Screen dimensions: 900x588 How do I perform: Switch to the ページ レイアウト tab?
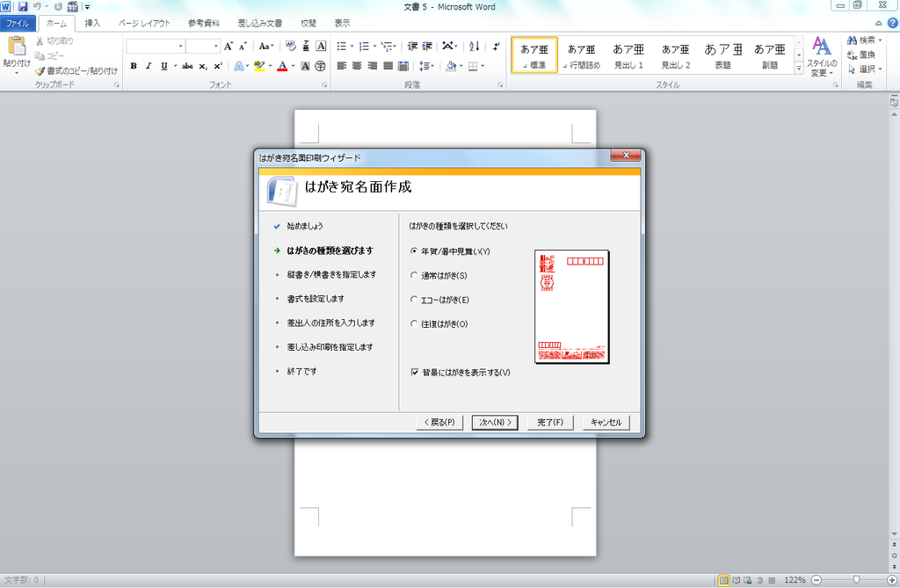[144, 24]
